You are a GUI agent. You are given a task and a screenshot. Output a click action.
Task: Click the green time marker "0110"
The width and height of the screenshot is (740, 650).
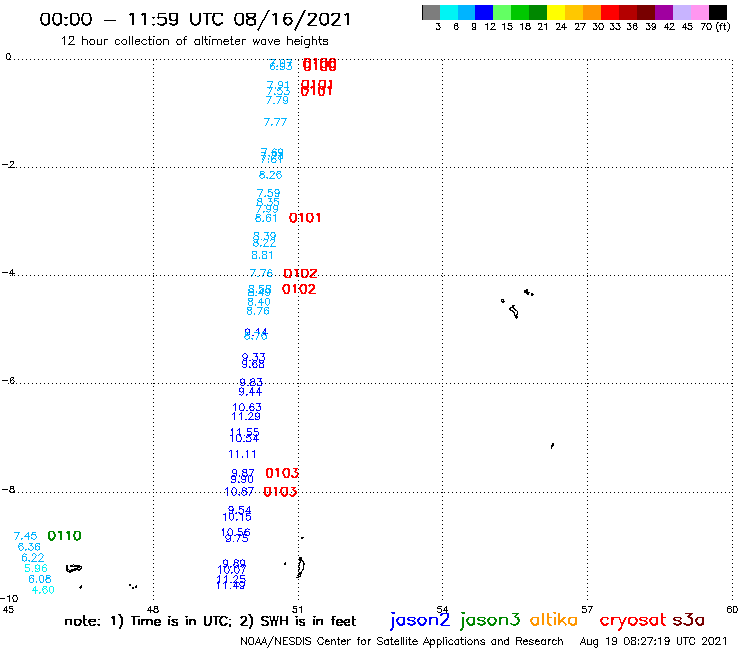65,536
